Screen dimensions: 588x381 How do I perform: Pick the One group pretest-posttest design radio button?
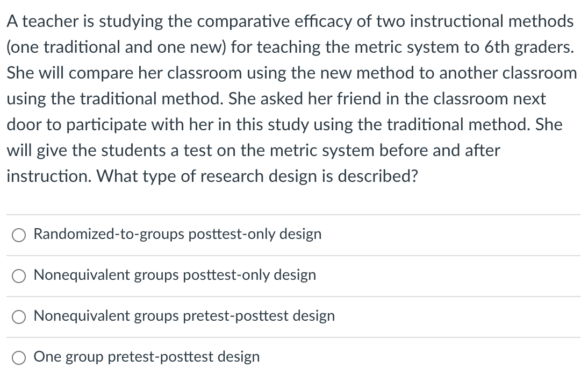tap(19, 358)
